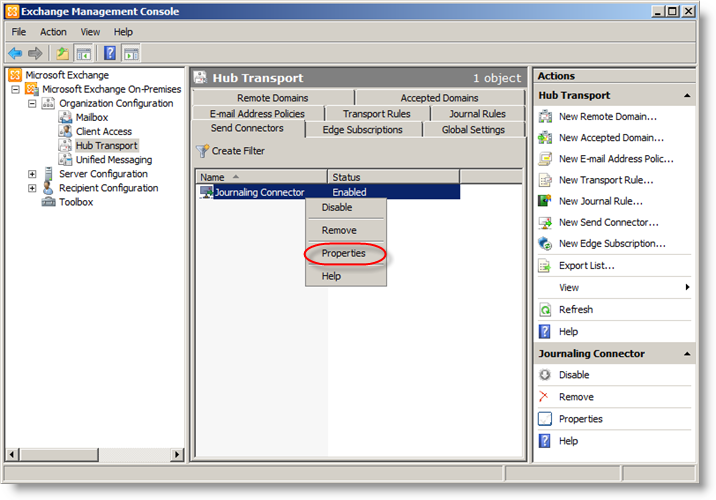716x500 pixels.
Task: Click the tree pane right scroll arrow
Action: click(177, 454)
